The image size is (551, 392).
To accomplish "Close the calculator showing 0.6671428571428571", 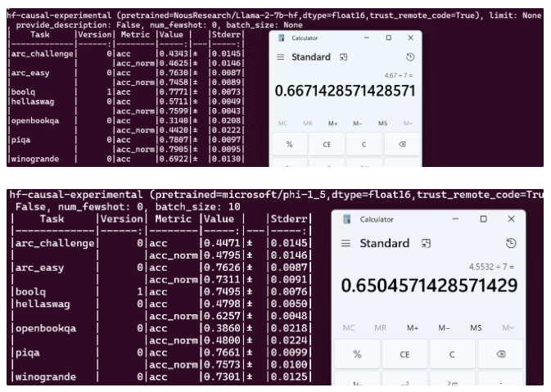I will pos(410,38).
